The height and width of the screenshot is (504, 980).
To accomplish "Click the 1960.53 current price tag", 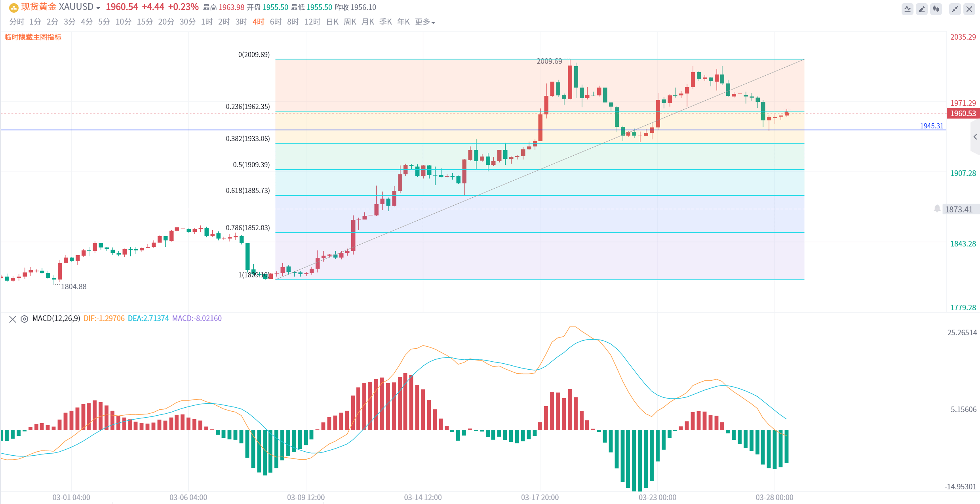I will tap(963, 113).
